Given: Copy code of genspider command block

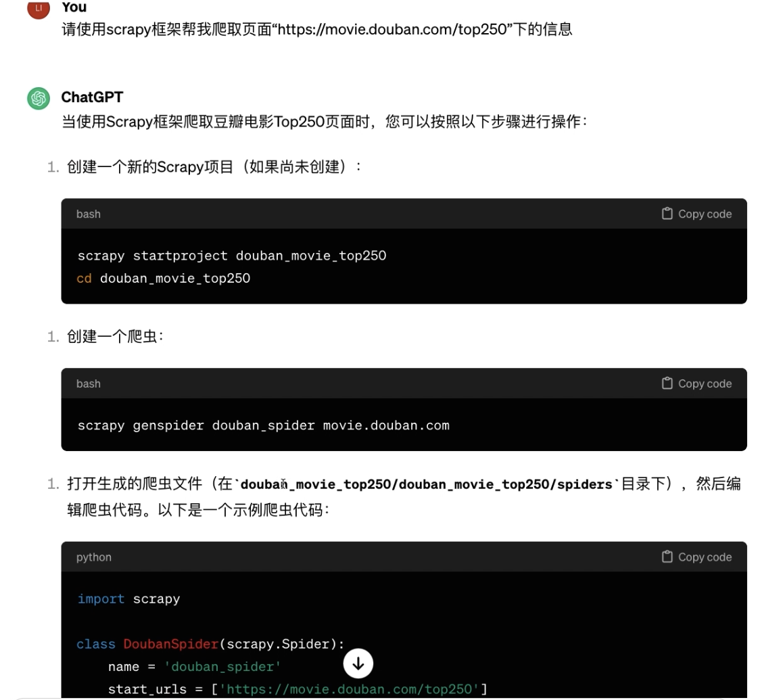Looking at the screenshot, I should pos(696,383).
